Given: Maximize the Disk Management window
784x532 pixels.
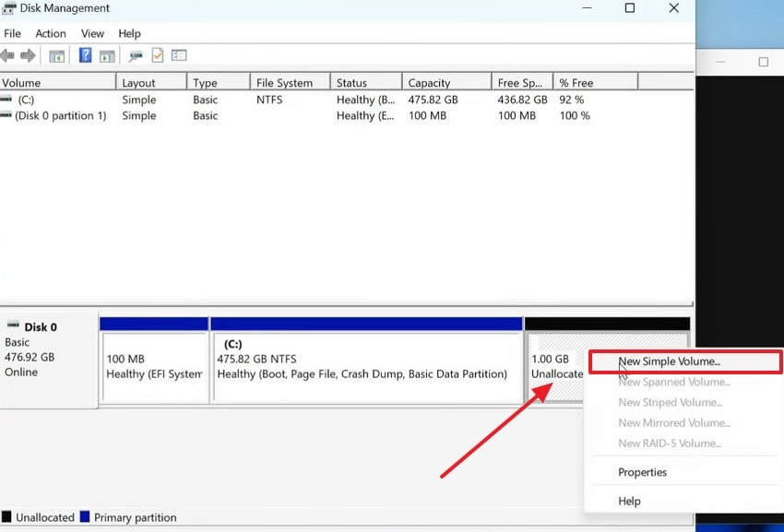Looking at the screenshot, I should (x=630, y=8).
